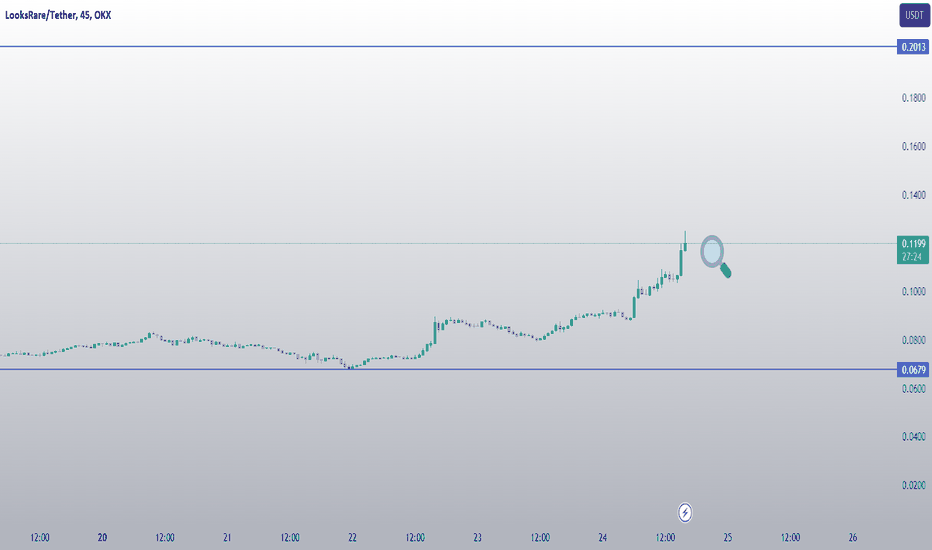Click the USDT currency button

tap(914, 15)
